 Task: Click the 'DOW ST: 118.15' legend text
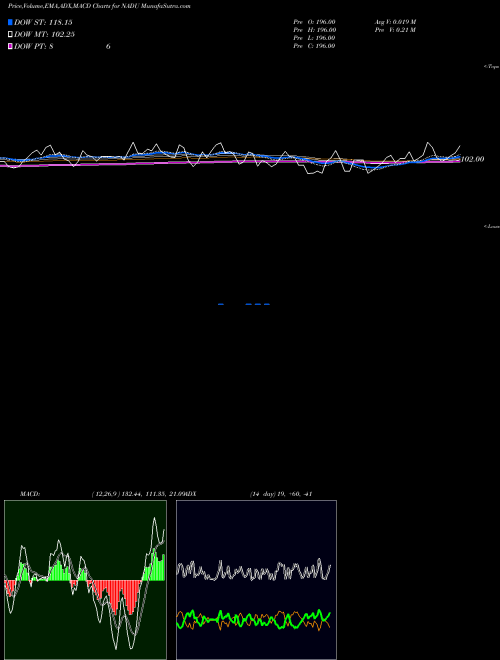[43, 22]
